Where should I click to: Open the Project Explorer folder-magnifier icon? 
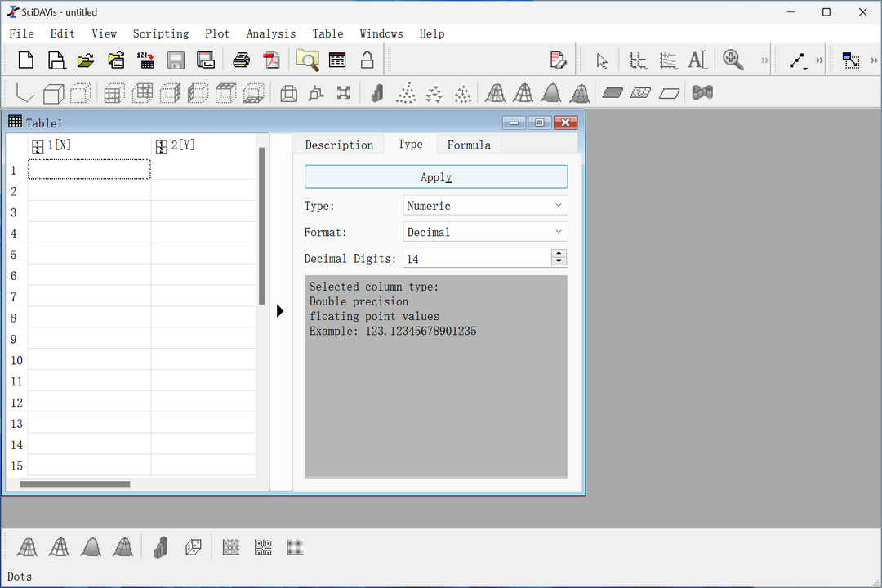pos(307,60)
